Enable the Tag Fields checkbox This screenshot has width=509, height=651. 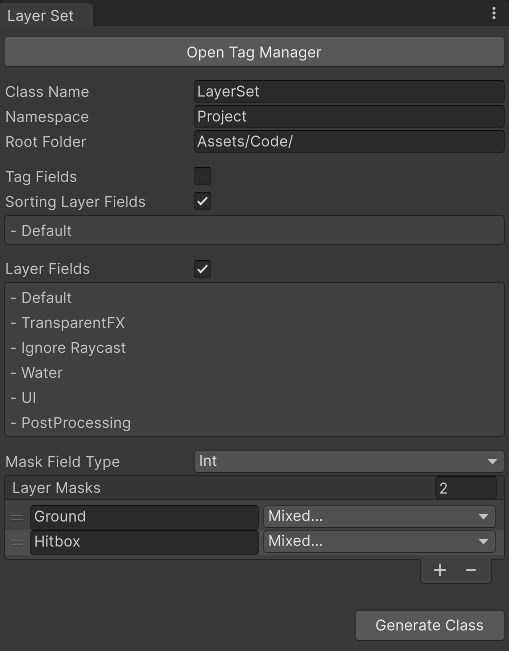coord(203,176)
